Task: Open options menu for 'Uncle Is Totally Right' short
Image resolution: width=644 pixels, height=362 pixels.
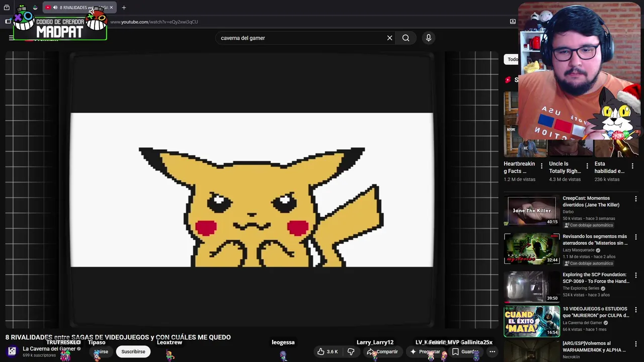Action: (587, 166)
